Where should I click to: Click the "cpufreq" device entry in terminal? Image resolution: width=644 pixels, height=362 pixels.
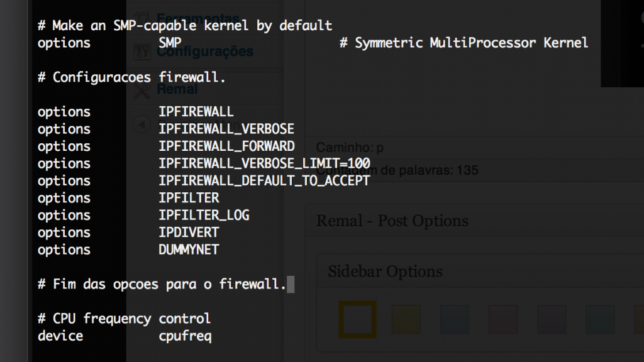186,336
